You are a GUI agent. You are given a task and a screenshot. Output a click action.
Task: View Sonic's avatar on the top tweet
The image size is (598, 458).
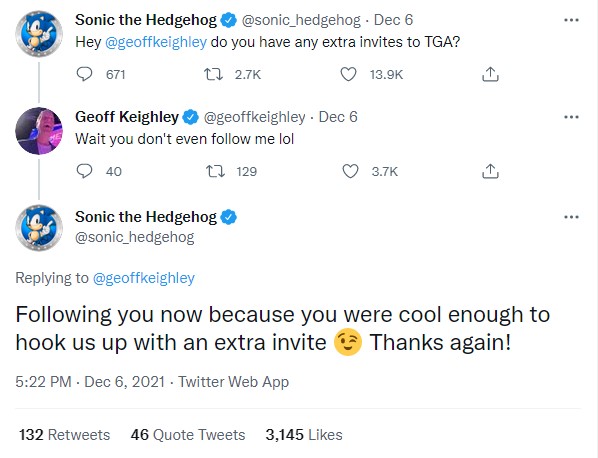point(39,34)
